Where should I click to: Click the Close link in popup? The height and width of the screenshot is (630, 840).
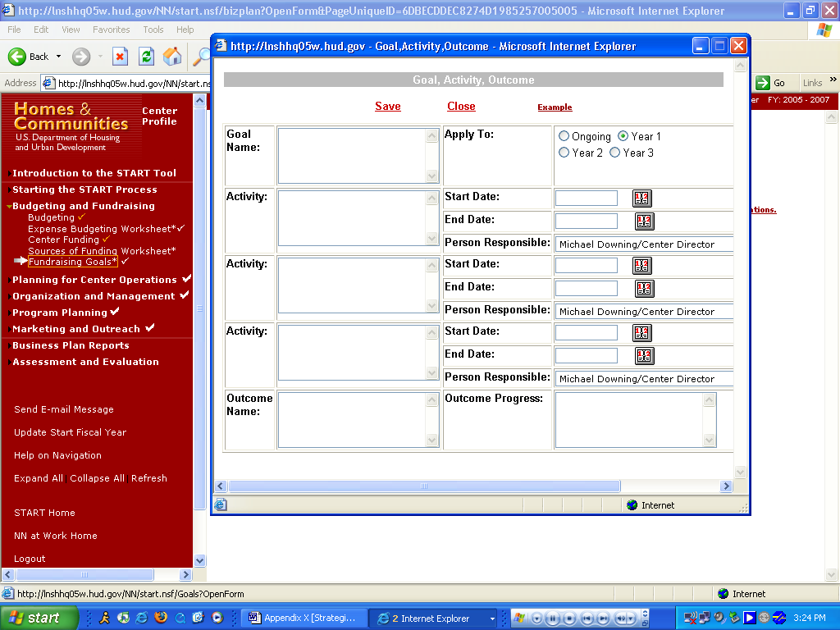tap(461, 106)
